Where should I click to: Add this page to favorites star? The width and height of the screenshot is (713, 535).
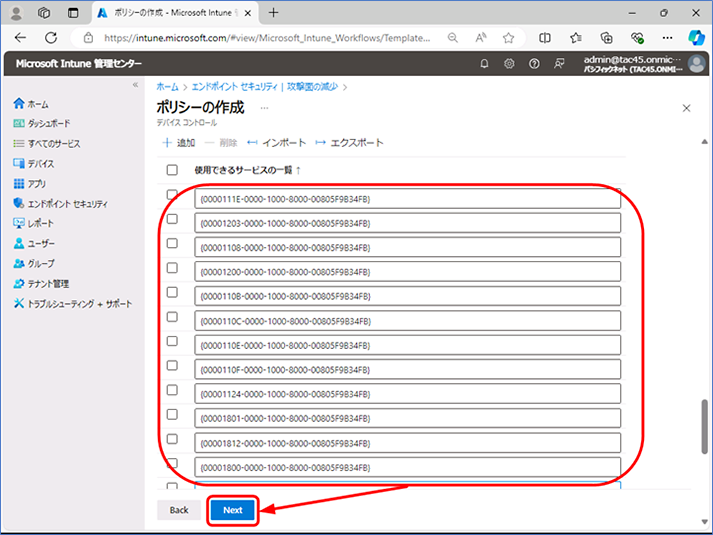click(508, 38)
